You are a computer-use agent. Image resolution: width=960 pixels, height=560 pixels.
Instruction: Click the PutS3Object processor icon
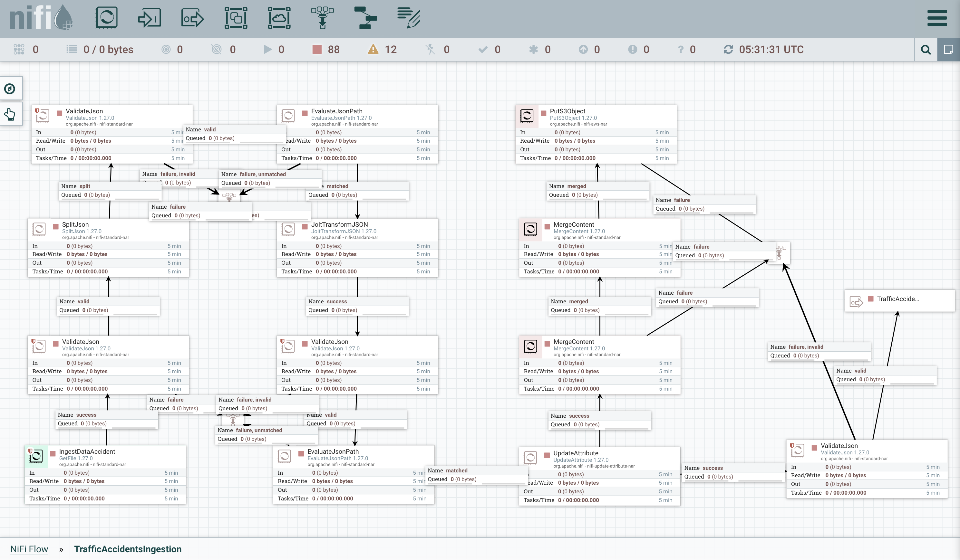point(527,116)
